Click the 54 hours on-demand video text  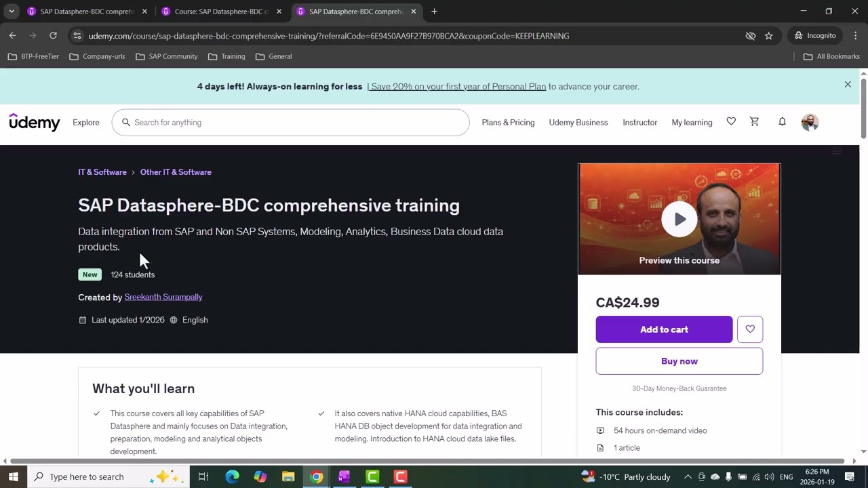[x=660, y=430]
